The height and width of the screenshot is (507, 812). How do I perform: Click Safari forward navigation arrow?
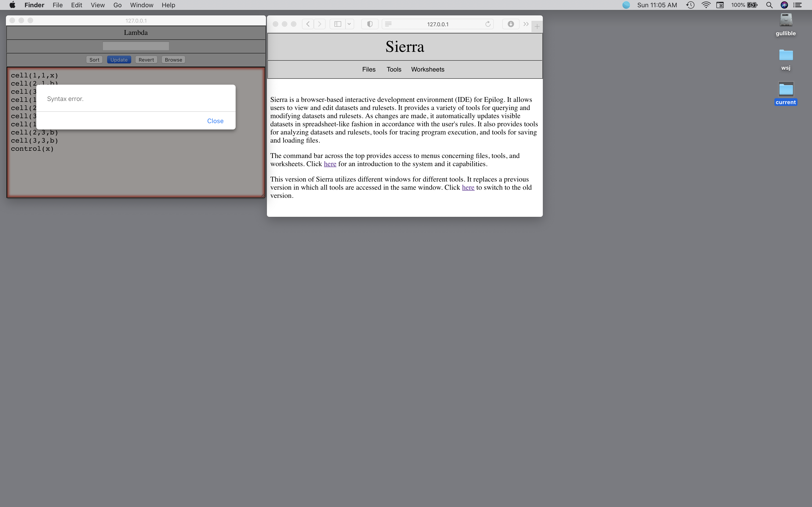(x=320, y=24)
